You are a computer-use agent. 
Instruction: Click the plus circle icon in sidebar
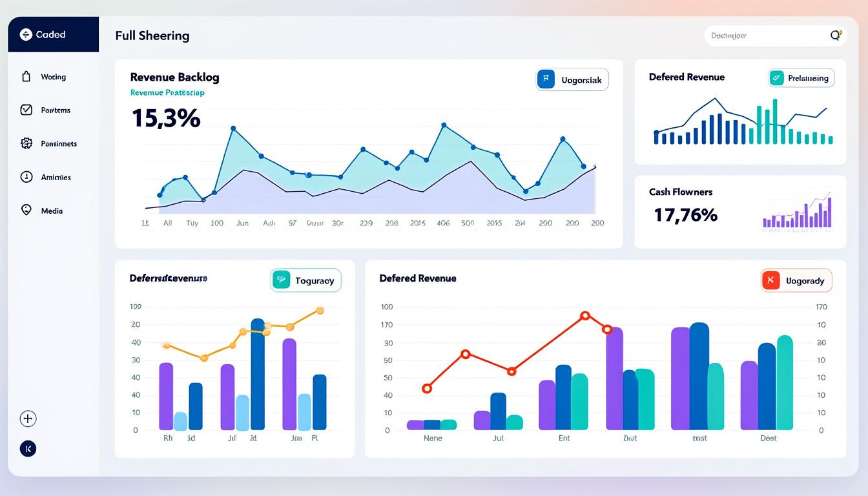(28, 418)
